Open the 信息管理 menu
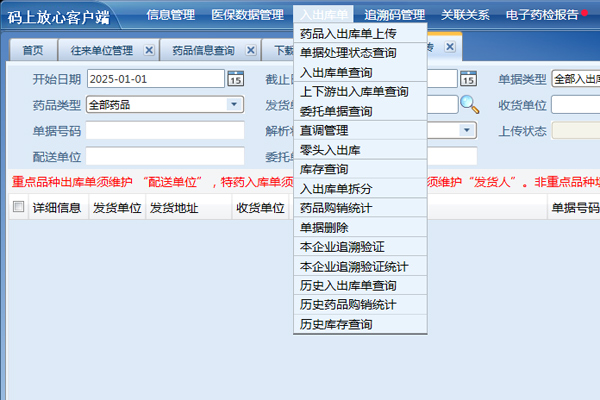Screen dimensions: 600x400 point(170,14)
